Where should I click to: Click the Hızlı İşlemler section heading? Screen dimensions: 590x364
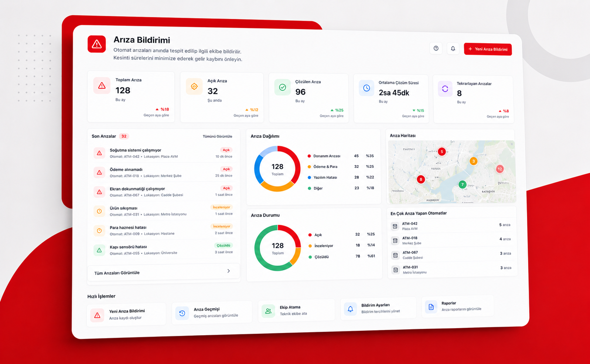[x=101, y=296]
